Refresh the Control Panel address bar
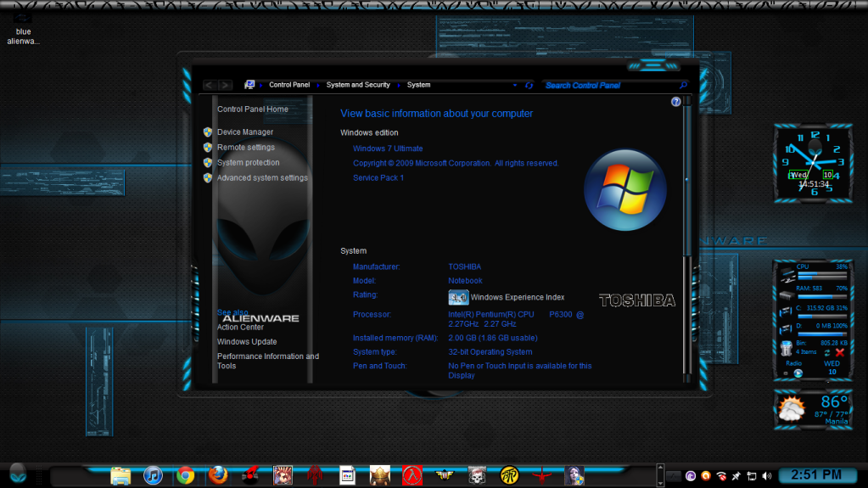Screen dimensions: 868x488 point(529,86)
